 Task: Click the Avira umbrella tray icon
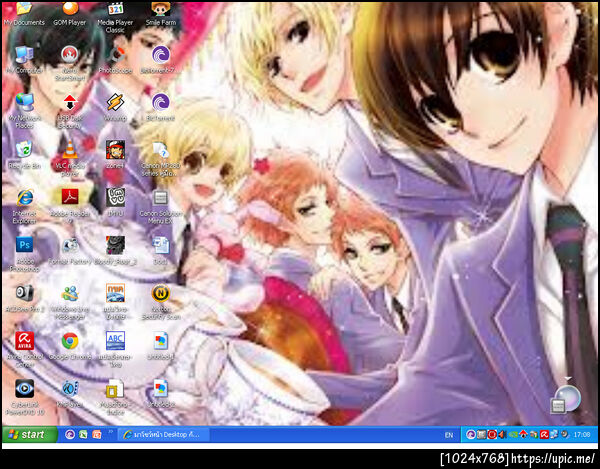[544, 435]
